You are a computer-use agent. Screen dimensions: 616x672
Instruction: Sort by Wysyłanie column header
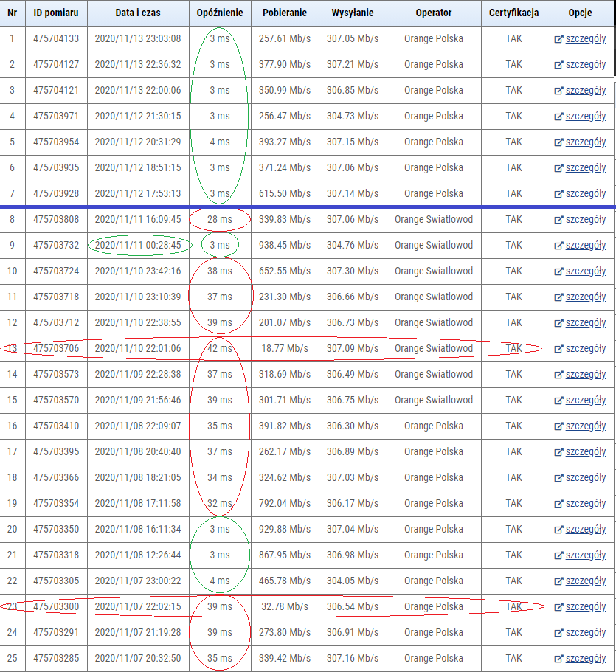[353, 13]
